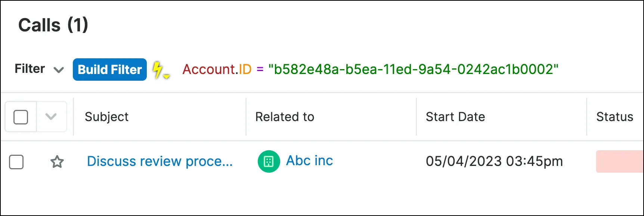Open the Abc inc account link

pos(309,161)
